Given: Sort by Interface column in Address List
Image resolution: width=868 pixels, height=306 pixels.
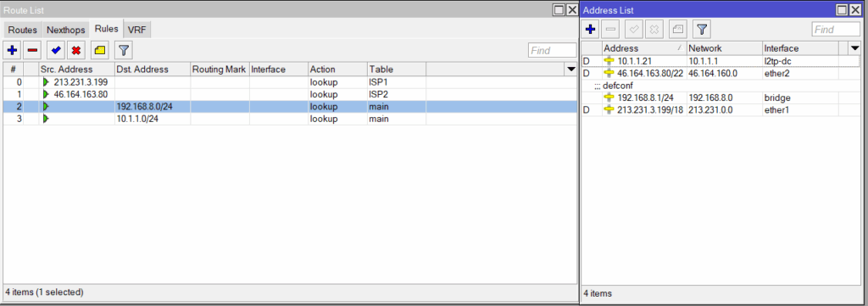Looking at the screenshot, I should (x=800, y=48).
